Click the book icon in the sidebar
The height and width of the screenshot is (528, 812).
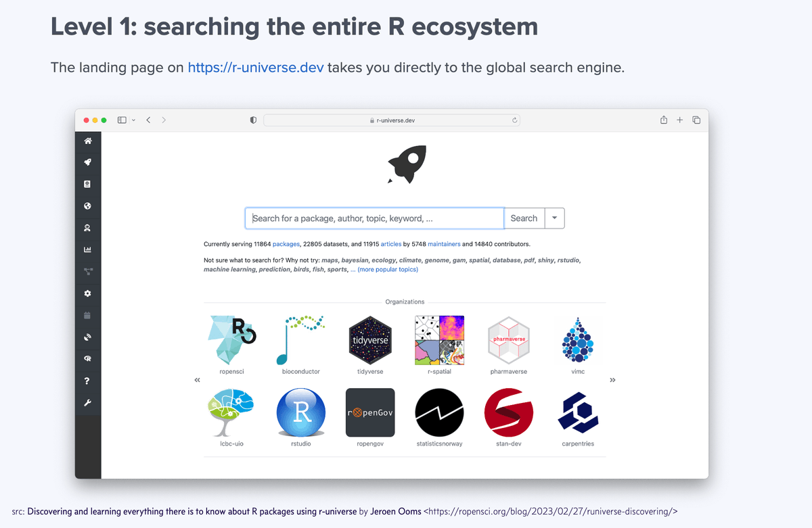coord(87,184)
